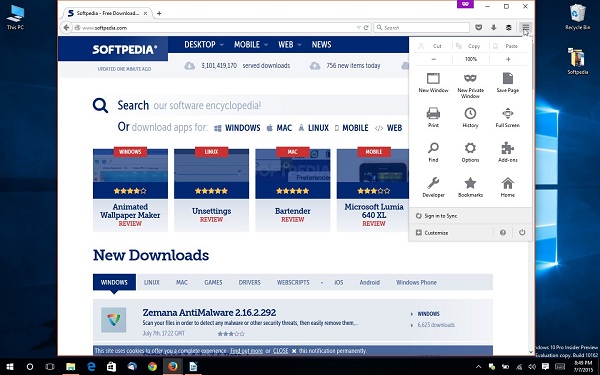
Task: Click the page scrollbar down arrow
Action: coord(531,352)
